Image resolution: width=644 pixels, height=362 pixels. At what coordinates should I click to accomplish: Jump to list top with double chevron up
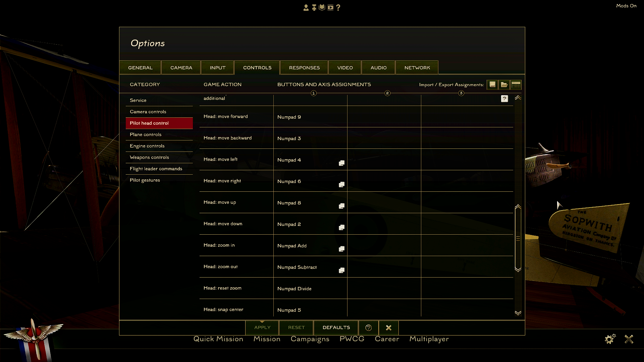518,98
